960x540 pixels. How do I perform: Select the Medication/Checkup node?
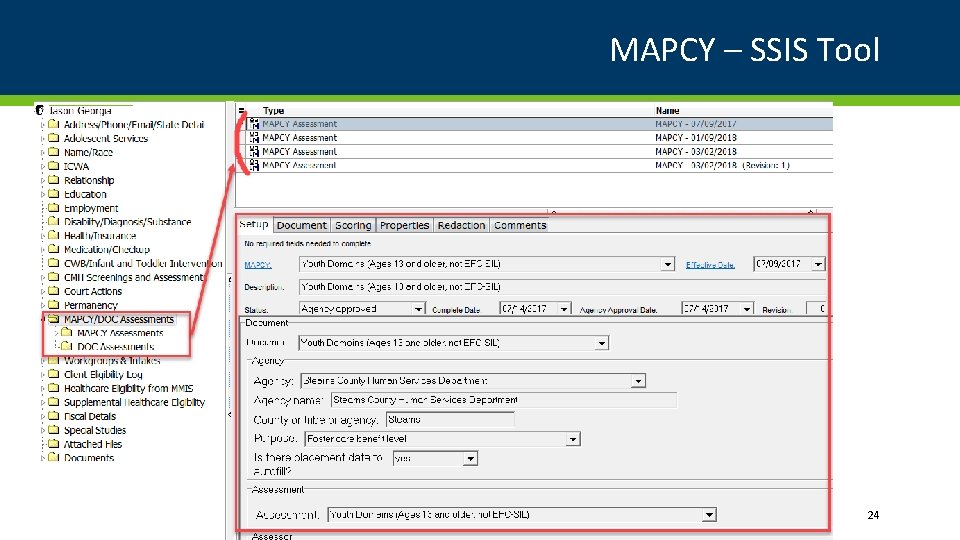coord(107,249)
